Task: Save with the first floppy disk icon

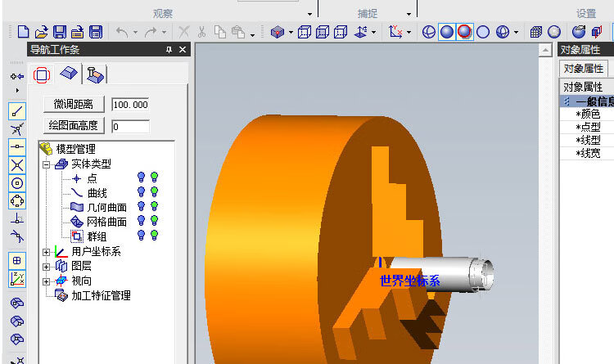Action: pyautogui.click(x=60, y=32)
